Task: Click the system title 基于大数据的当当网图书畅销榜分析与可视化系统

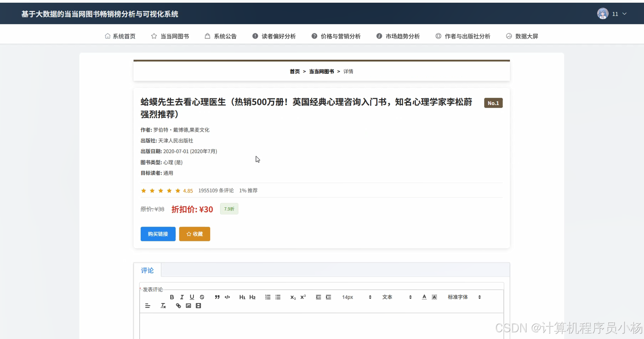Action: click(100, 14)
